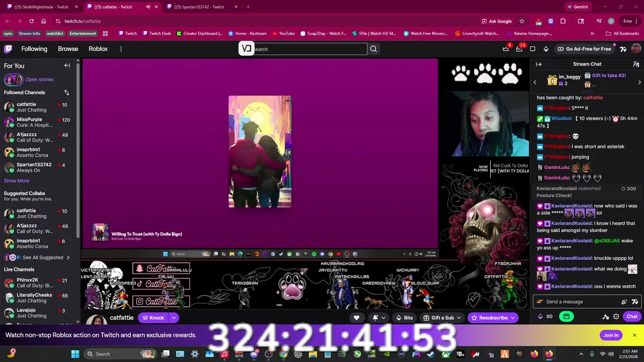Click the party popper celebration icon

pyautogui.click(x=624, y=302)
